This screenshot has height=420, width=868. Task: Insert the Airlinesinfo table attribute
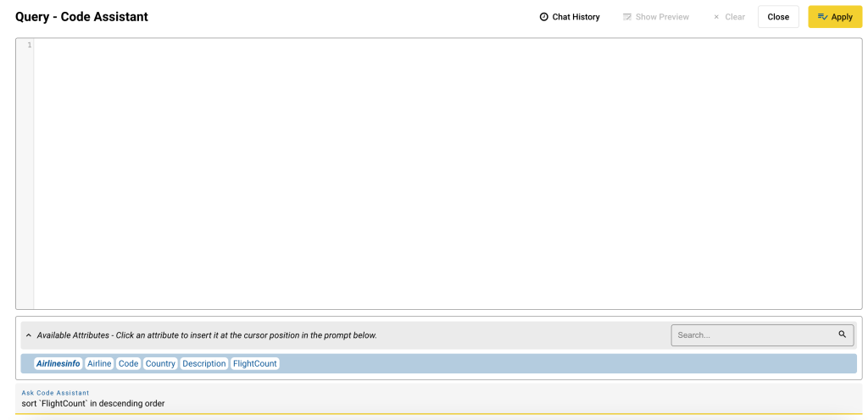coord(58,363)
